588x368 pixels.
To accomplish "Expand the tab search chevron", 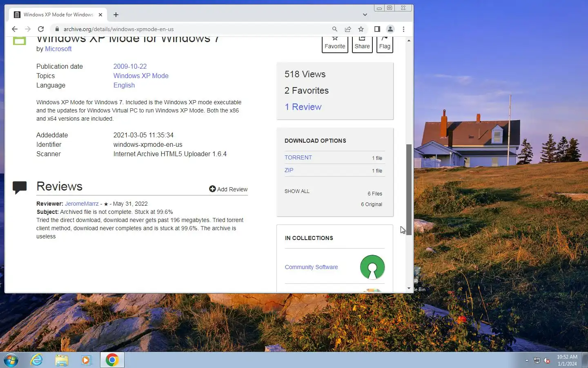I will pos(365,15).
